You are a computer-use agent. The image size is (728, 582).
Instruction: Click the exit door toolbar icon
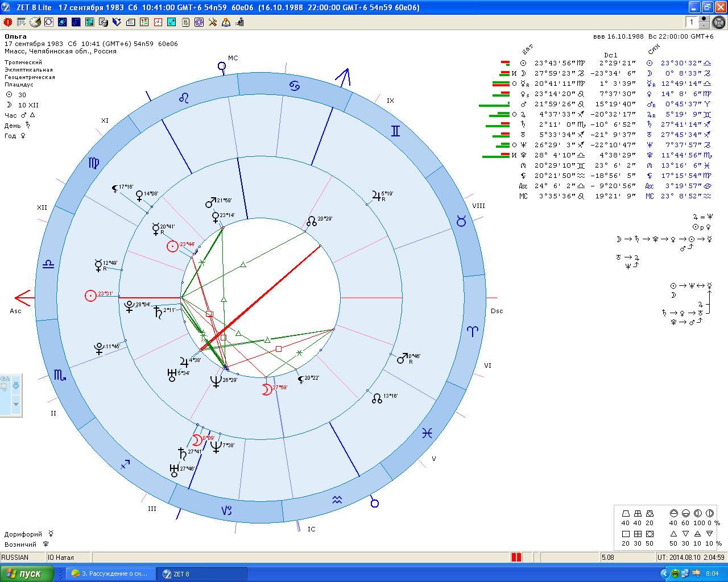coord(239,22)
